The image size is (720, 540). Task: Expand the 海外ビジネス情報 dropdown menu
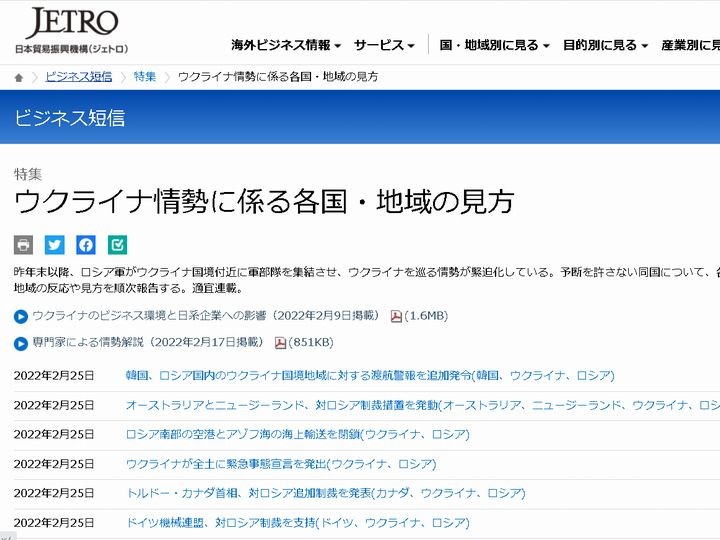click(286, 45)
